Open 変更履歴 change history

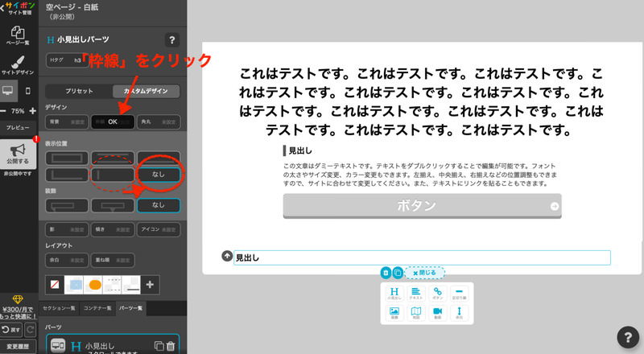(x=18, y=347)
